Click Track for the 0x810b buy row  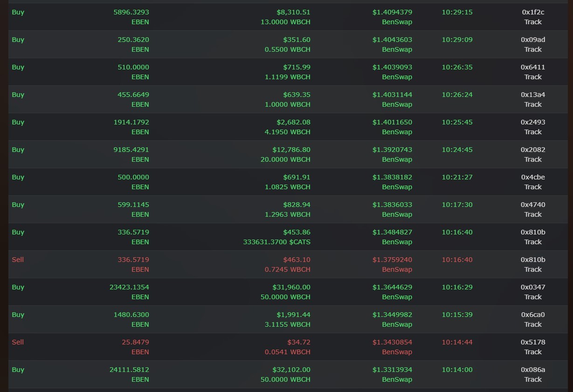(533, 242)
